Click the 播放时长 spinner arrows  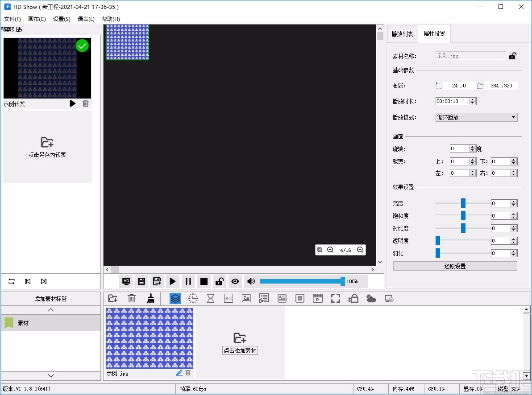(473, 101)
